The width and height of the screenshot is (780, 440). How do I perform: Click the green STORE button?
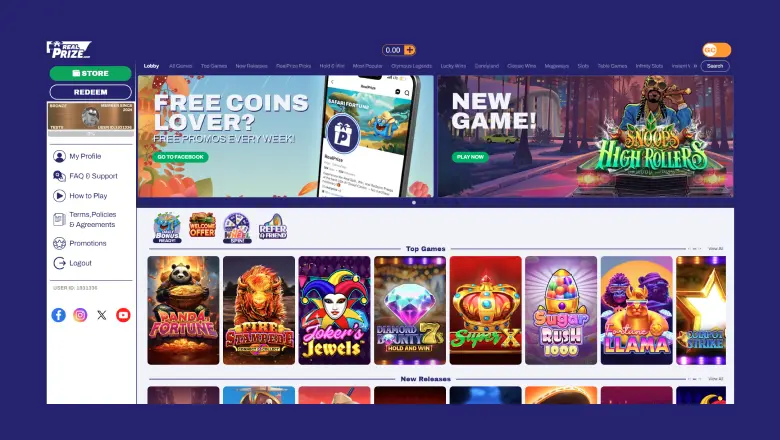91,73
